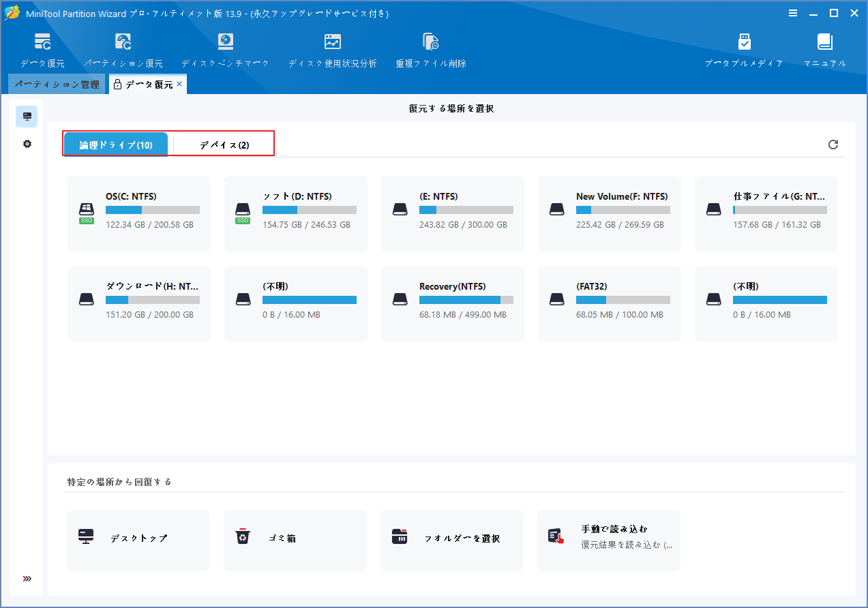868x608 pixels.
Task: Switch to the パーティション管理 tab
Action: (57, 85)
